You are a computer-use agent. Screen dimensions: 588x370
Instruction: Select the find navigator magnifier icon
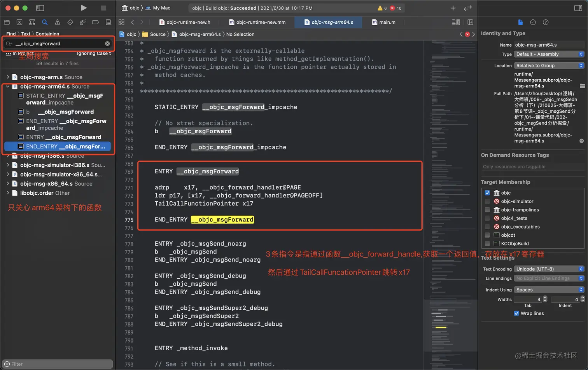tap(45, 22)
